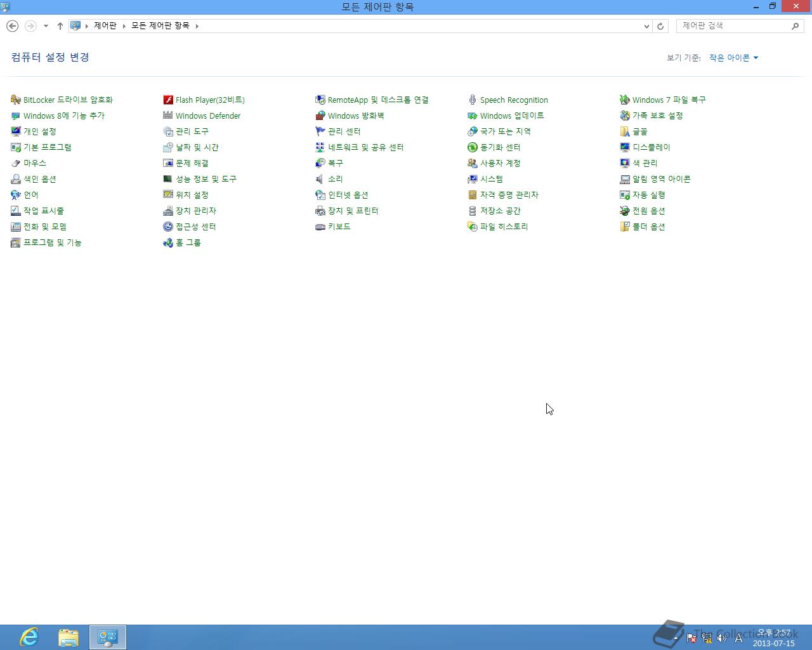Open the 알림 영역 아이콘 link
This screenshot has height=650, width=812.
click(x=662, y=179)
